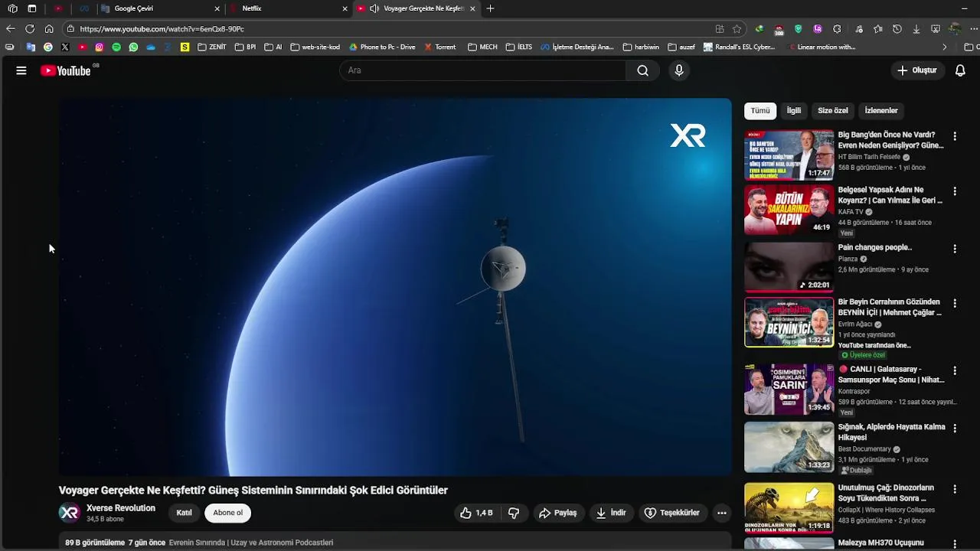Click the search magnifier button

pyautogui.click(x=642, y=70)
